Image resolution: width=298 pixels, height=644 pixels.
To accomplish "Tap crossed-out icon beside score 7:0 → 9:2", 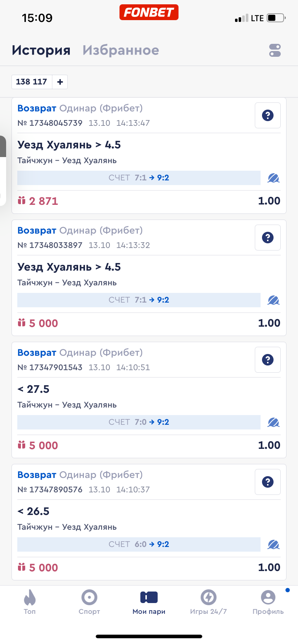I will (273, 422).
